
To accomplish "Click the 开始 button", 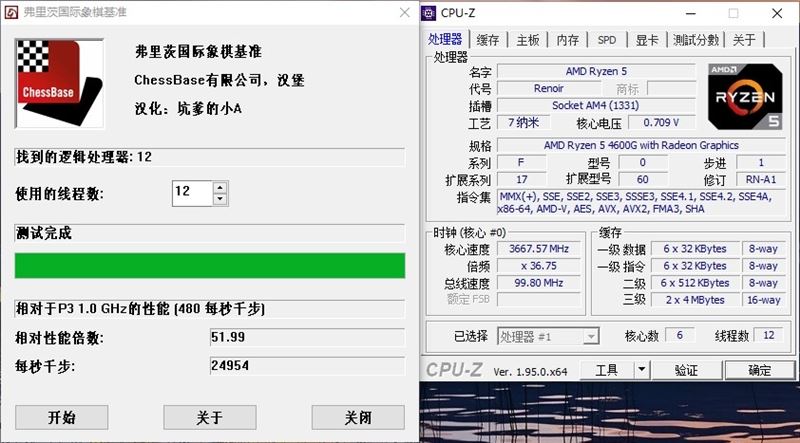I will click(x=62, y=417).
